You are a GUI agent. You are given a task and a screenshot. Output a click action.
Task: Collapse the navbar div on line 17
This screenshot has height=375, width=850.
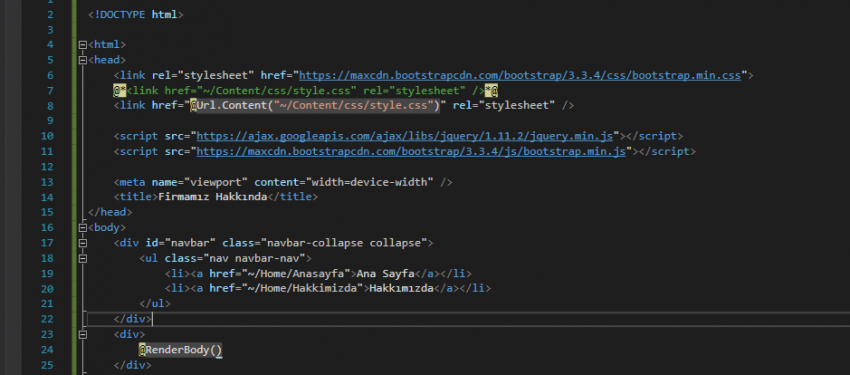coord(82,243)
